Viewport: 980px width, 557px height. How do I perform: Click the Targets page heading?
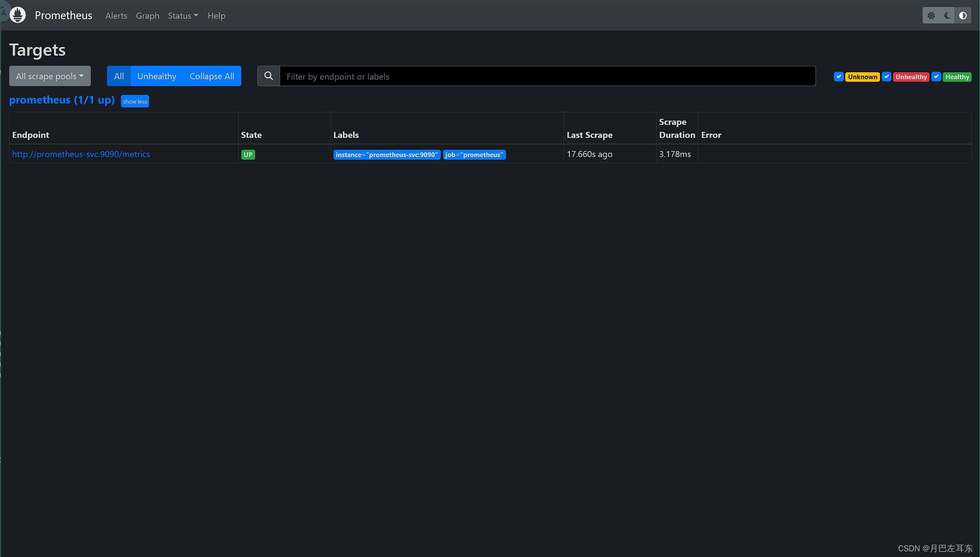click(x=37, y=50)
